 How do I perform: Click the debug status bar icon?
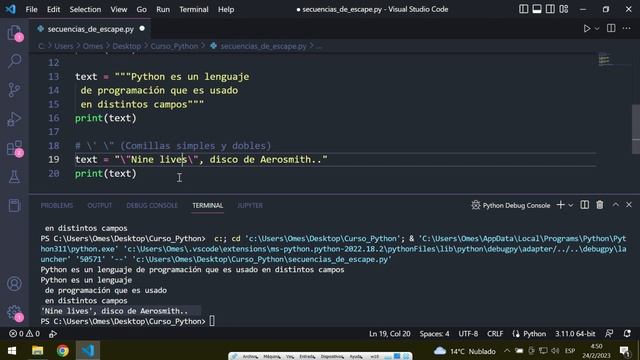point(53,334)
